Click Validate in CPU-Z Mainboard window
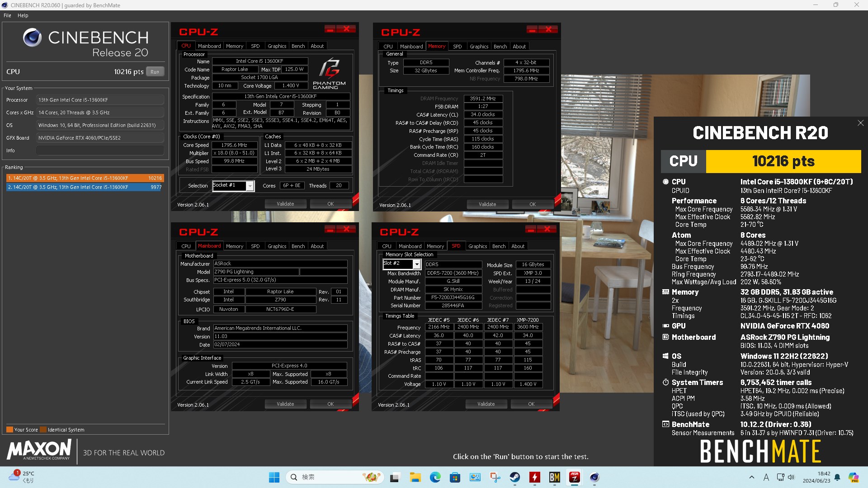The width and height of the screenshot is (868, 488). click(x=285, y=404)
